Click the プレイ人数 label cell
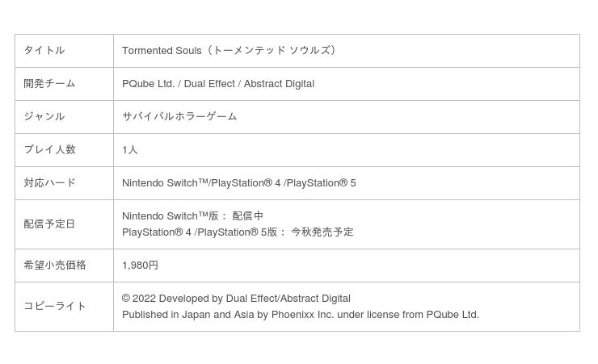The image size is (598, 364). [49, 149]
